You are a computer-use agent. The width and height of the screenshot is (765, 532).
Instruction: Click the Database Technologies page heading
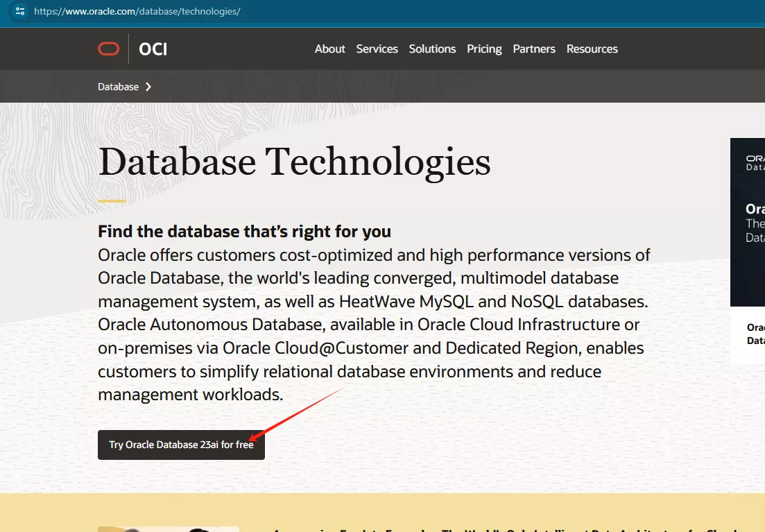coord(294,162)
